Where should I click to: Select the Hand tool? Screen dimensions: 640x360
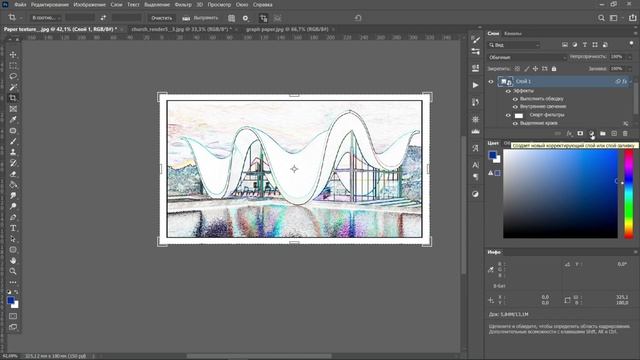coord(13,260)
